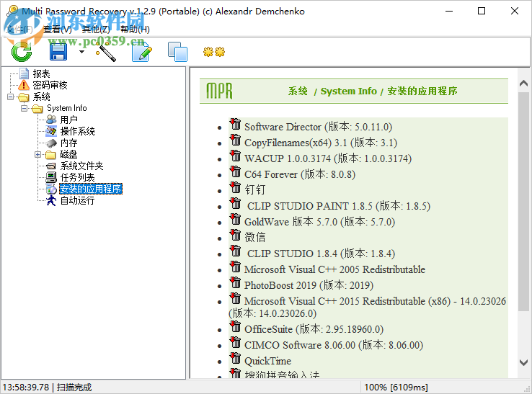Expand the 磁盘 tree node
This screenshot has height=394, width=532.
[37, 155]
